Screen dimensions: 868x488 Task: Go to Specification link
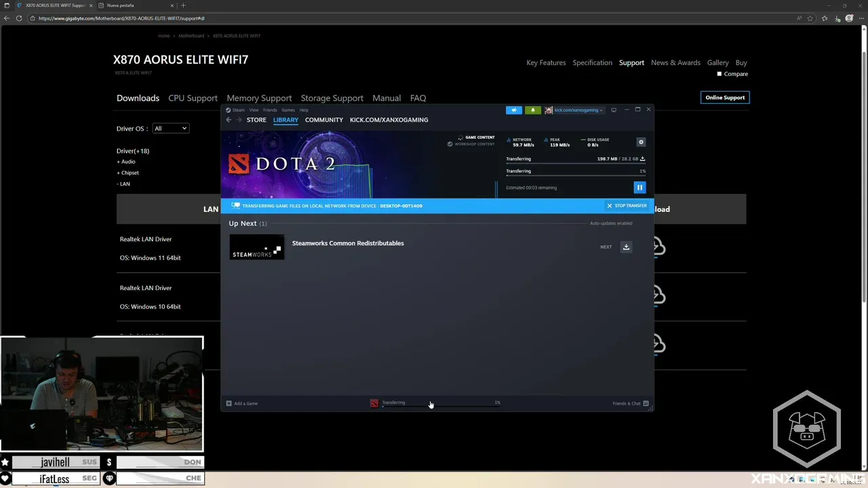coord(592,62)
